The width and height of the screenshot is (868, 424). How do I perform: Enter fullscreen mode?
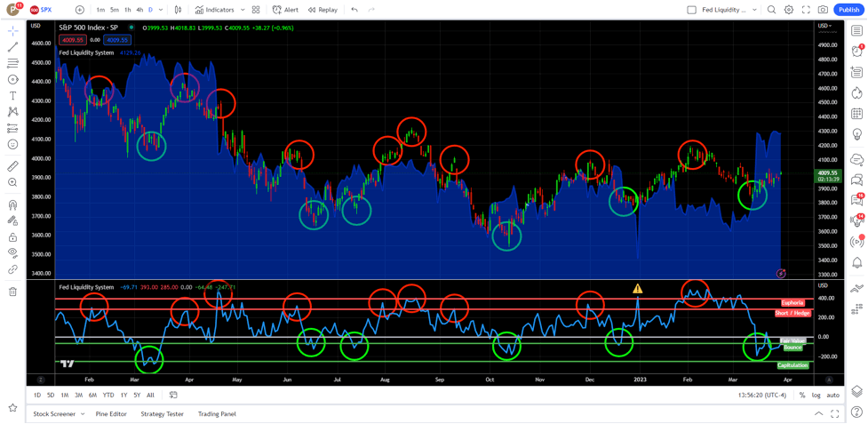click(x=806, y=10)
